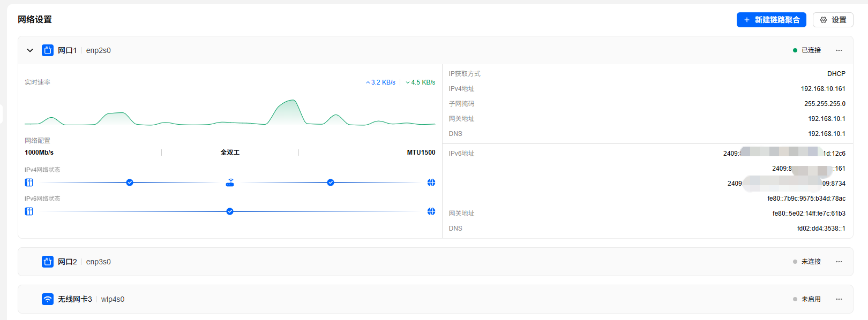Click the IPv4 status globe icon

(431, 182)
